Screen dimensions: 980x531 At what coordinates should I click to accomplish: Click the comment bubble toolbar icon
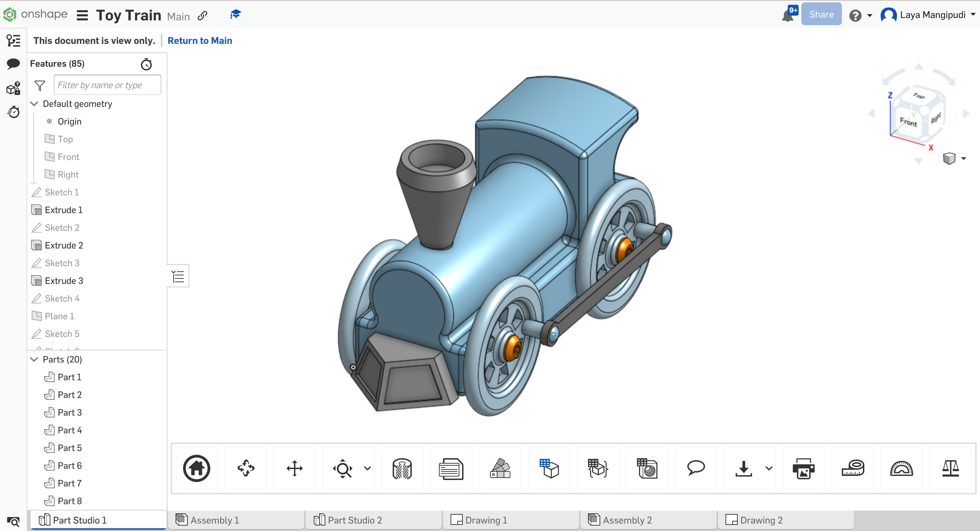(x=696, y=468)
